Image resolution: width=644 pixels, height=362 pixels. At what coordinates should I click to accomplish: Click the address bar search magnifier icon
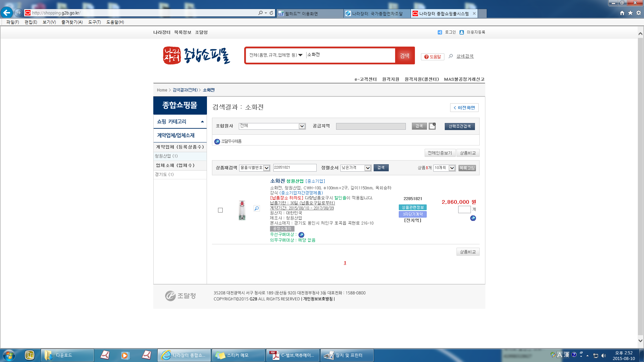[261, 13]
